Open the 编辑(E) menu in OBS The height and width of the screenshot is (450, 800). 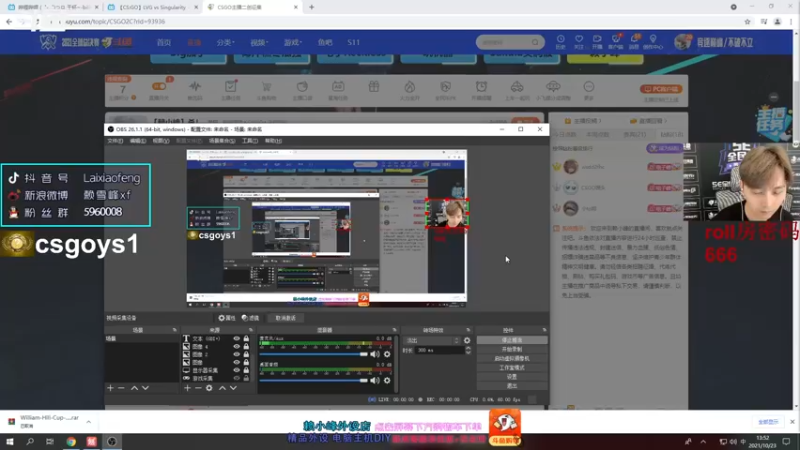coord(138,141)
